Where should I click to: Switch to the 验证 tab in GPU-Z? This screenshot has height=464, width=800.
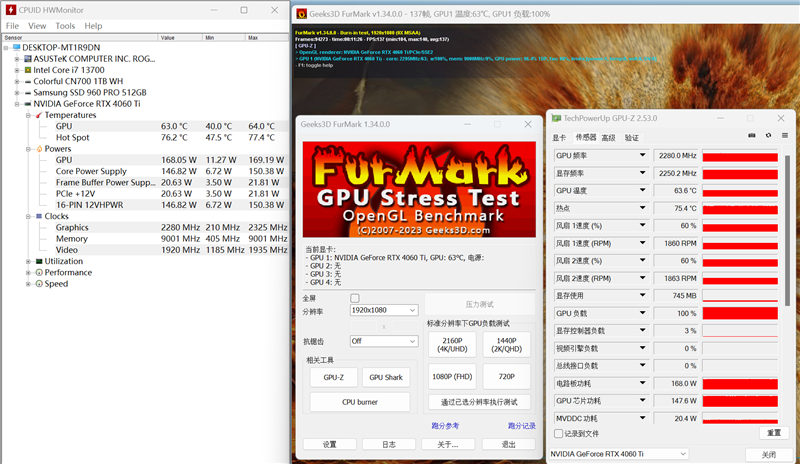click(632, 137)
